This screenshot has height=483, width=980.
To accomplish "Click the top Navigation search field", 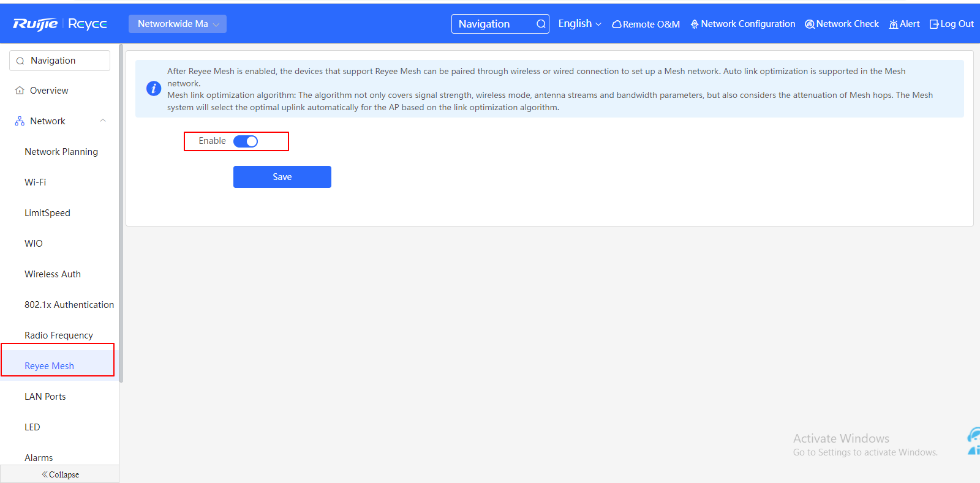I will click(x=500, y=24).
